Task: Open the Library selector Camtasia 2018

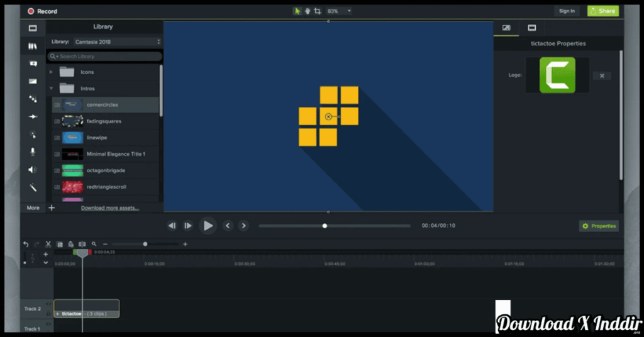Action: coord(118,42)
